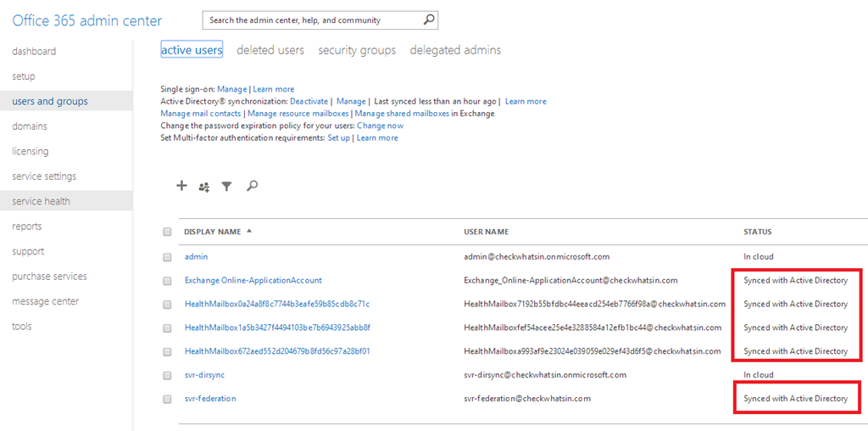Screen dimensions: 868x431
Task: Go to domains in the sidebar
Action: click(x=30, y=126)
